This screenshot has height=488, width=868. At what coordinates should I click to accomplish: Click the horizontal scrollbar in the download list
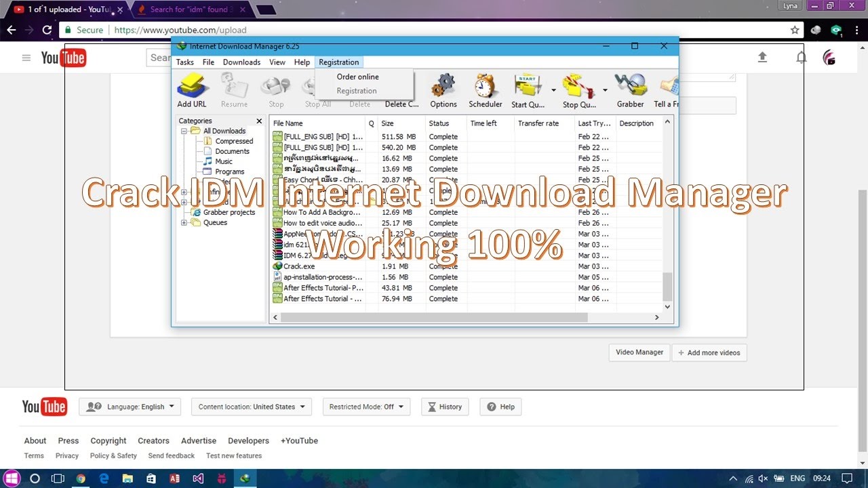coord(434,317)
